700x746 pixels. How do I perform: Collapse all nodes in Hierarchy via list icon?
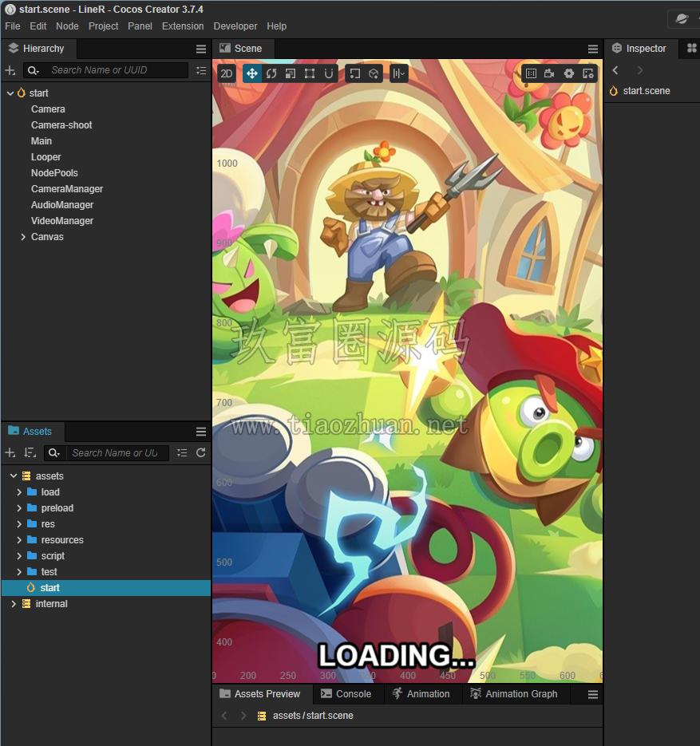pos(201,70)
